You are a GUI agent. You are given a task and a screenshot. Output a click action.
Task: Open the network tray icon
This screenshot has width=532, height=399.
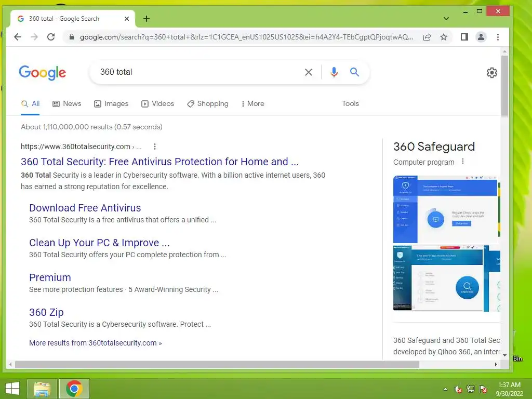coord(471,389)
